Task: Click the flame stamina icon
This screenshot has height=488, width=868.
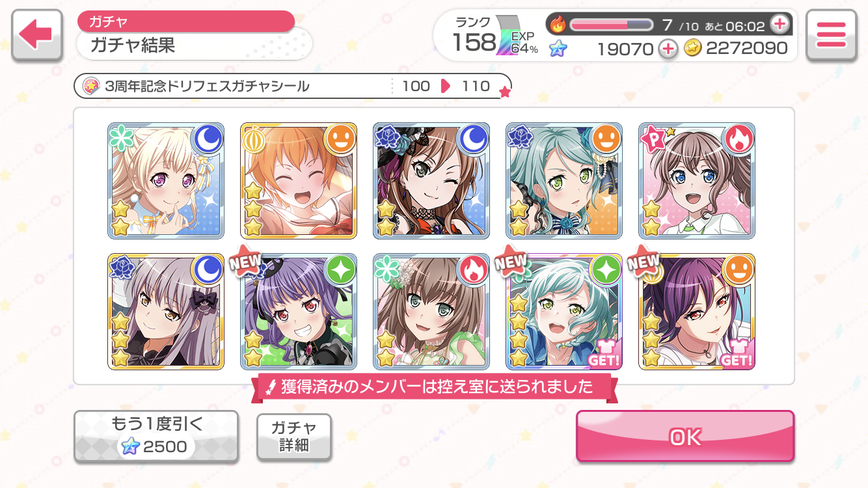Action: click(558, 25)
